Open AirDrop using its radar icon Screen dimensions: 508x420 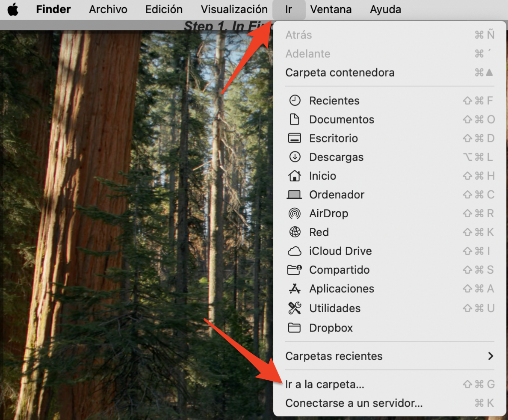pyautogui.click(x=295, y=213)
